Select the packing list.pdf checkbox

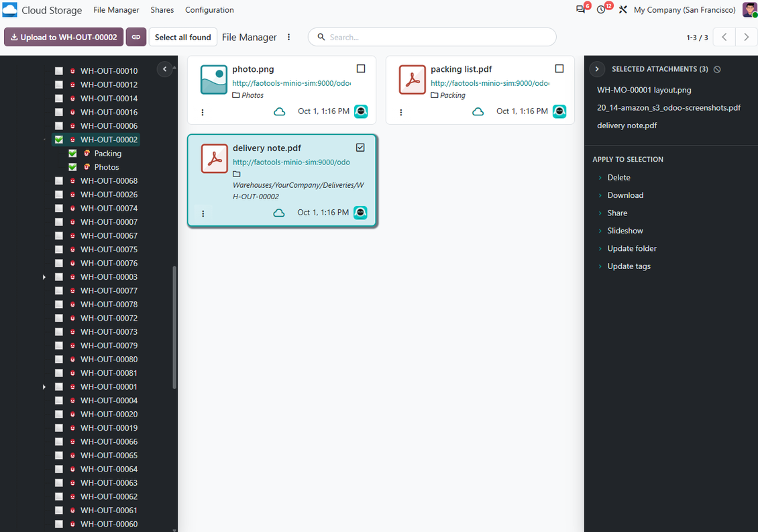pyautogui.click(x=559, y=68)
